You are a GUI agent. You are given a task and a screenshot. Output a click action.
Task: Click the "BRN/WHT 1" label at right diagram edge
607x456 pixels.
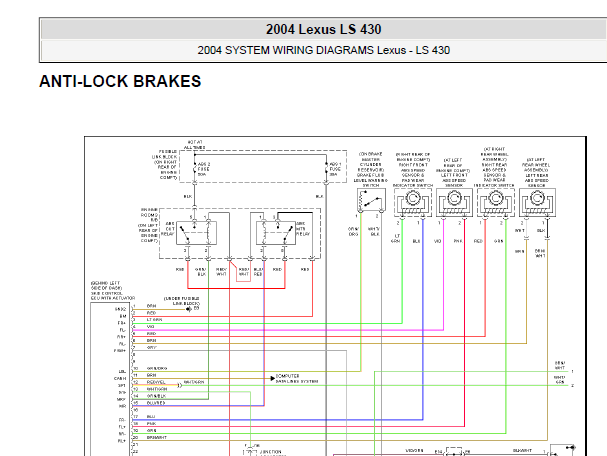point(560,365)
